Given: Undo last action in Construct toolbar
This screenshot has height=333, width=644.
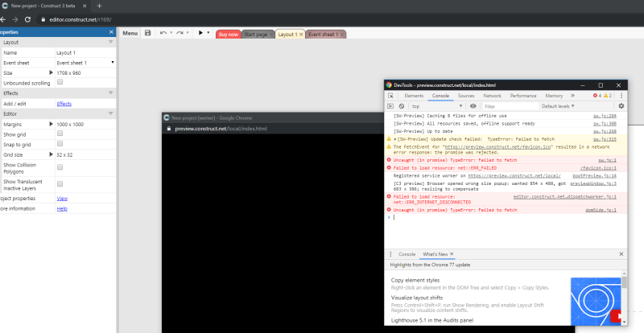Looking at the screenshot, I should pos(163,33).
